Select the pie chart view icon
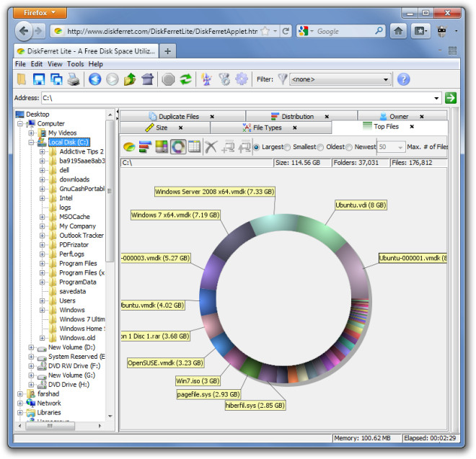The height and width of the screenshot is (459, 476). click(x=129, y=147)
